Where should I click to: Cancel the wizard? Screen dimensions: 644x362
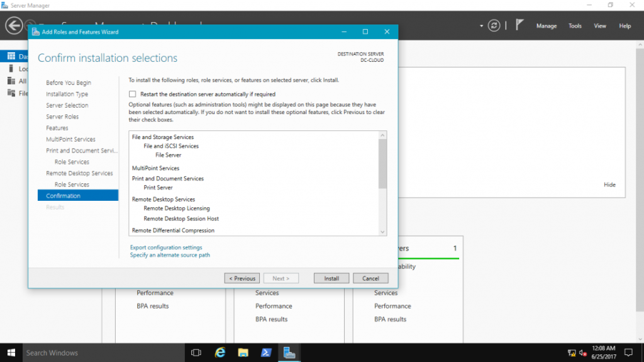click(x=370, y=278)
